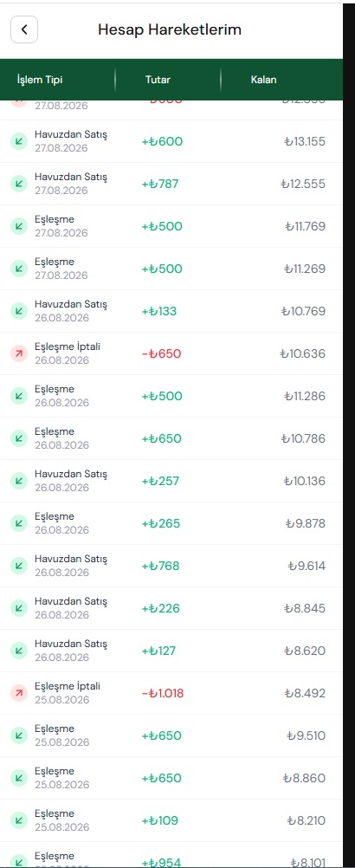Click green arrow icon for +₺787 Havuzdan Satış
Image resolution: width=355 pixels, height=868 pixels.
(x=19, y=184)
